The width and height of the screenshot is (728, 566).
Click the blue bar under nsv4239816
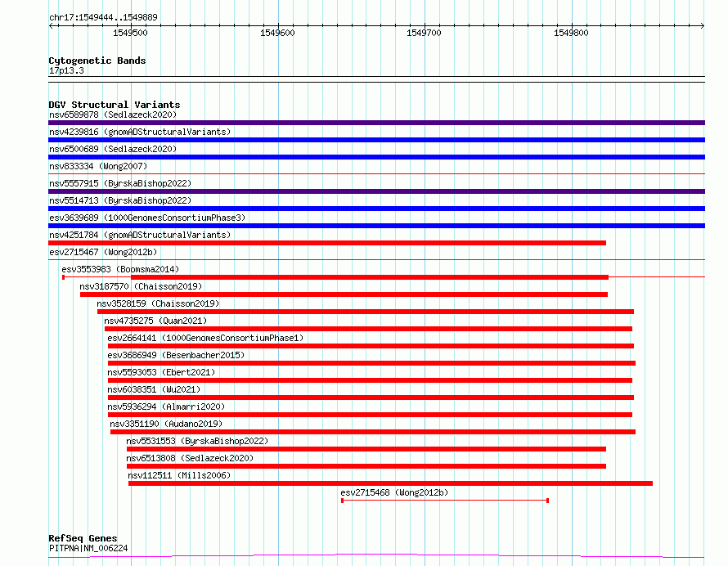376,140
